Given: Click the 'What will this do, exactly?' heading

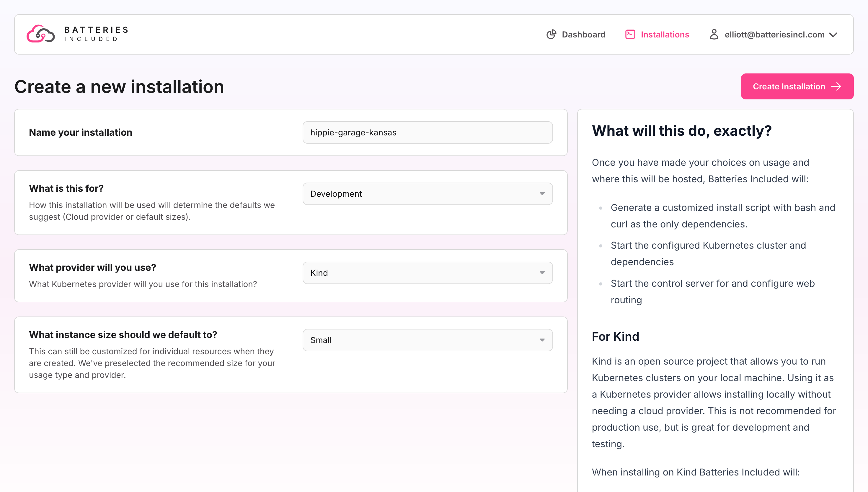Looking at the screenshot, I should [681, 131].
